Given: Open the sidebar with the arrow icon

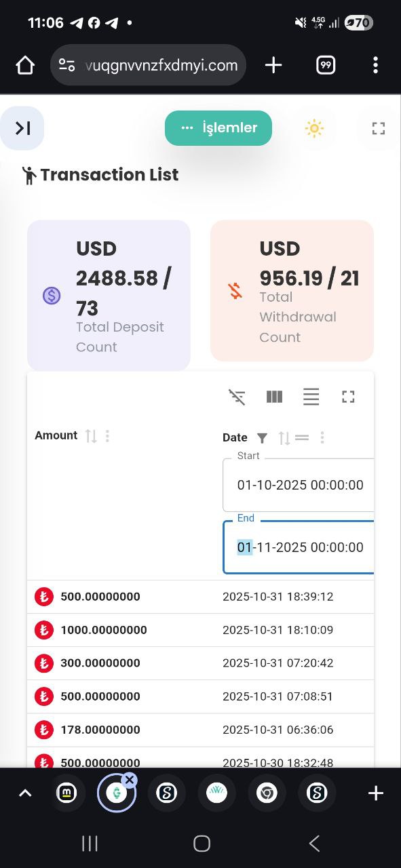Looking at the screenshot, I should [x=22, y=127].
